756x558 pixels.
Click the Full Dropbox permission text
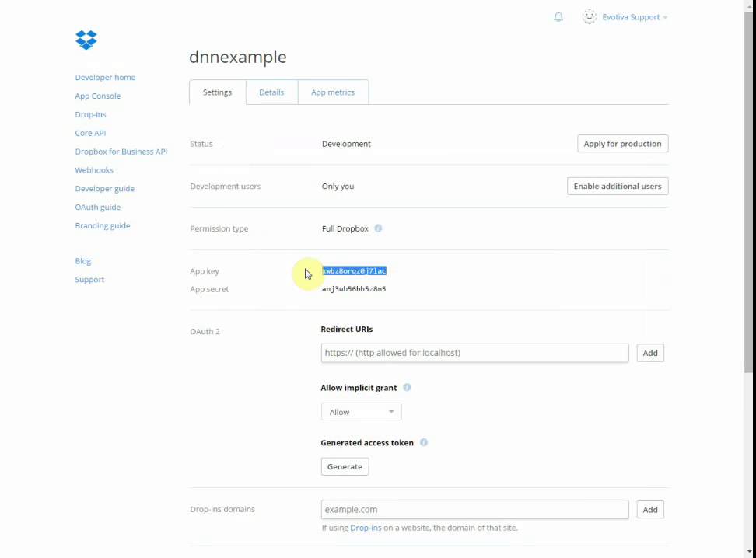(345, 228)
